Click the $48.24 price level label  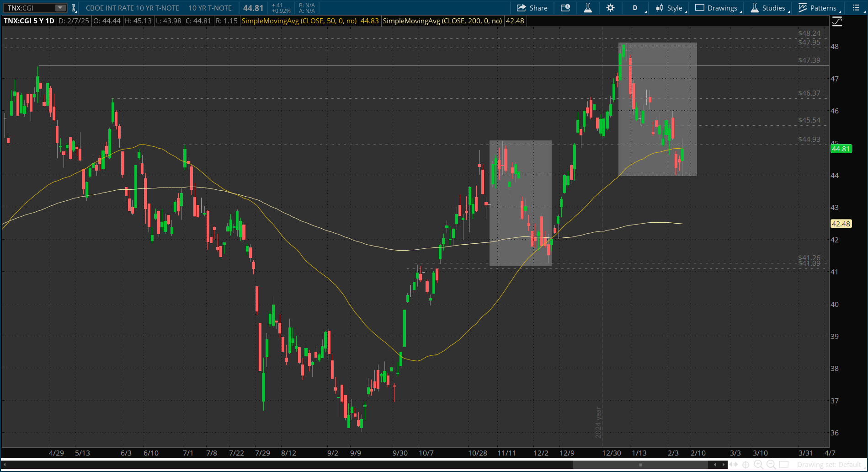[809, 33]
